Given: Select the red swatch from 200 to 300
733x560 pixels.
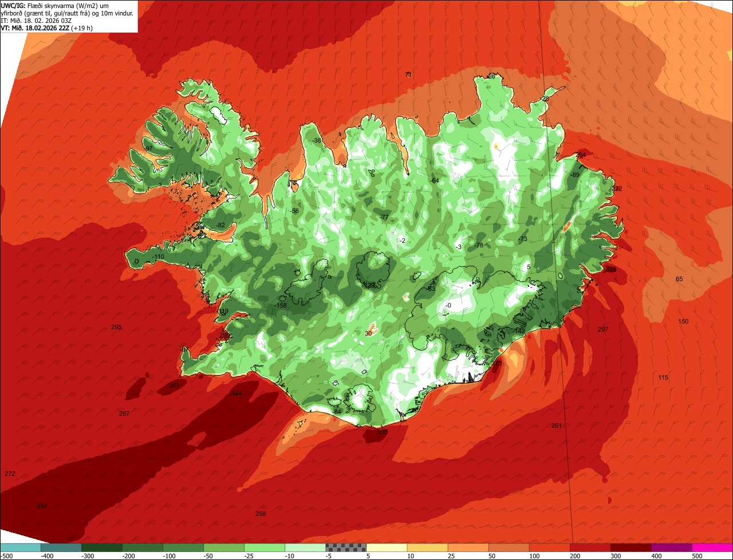Looking at the screenshot, I should (590, 547).
